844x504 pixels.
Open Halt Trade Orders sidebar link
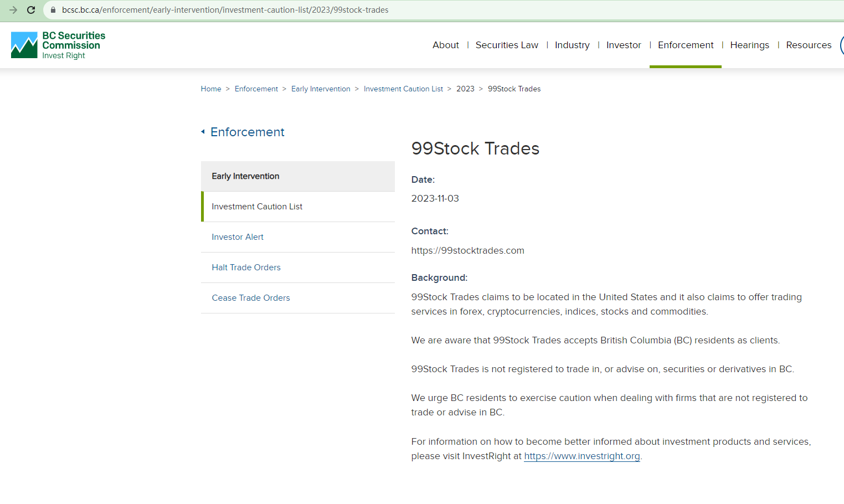pyautogui.click(x=246, y=268)
